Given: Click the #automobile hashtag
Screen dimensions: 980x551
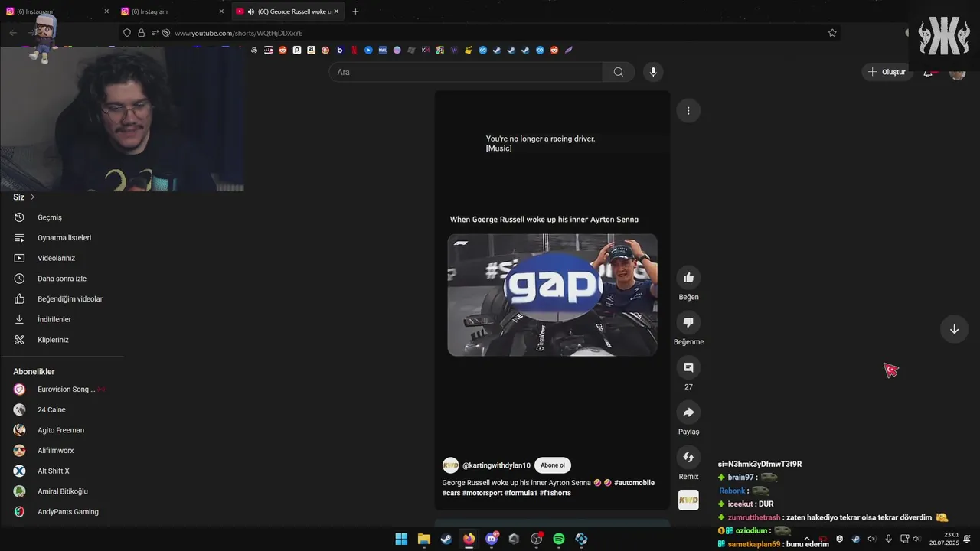Looking at the screenshot, I should (x=634, y=483).
